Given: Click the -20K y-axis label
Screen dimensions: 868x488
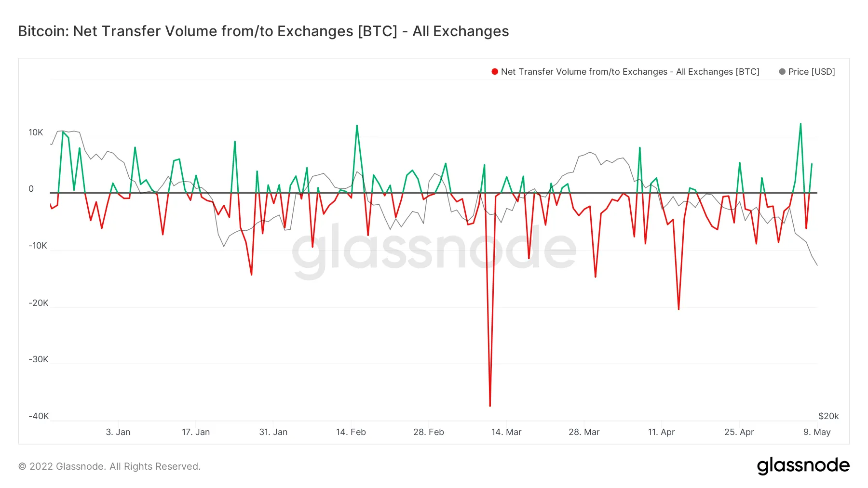Looking at the screenshot, I should click(x=39, y=303).
